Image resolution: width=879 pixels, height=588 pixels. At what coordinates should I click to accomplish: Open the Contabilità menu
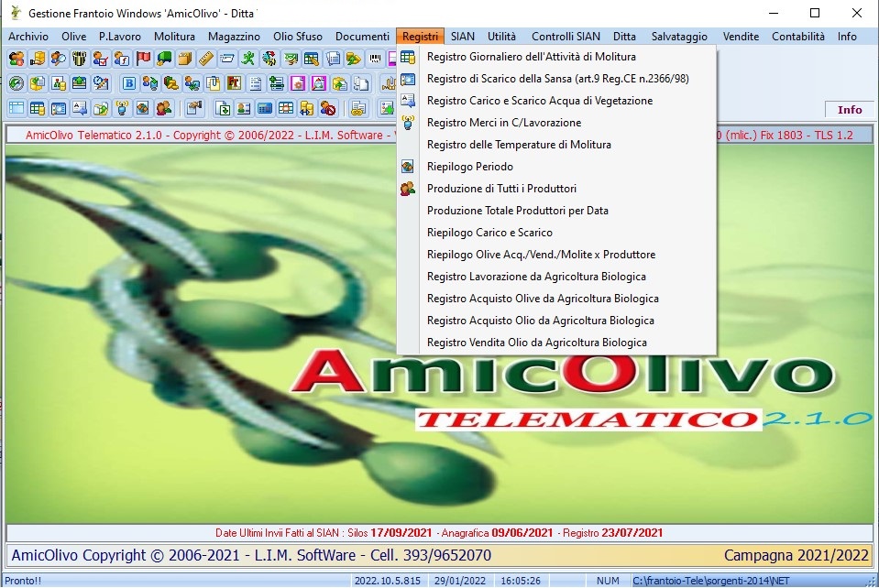coord(797,37)
